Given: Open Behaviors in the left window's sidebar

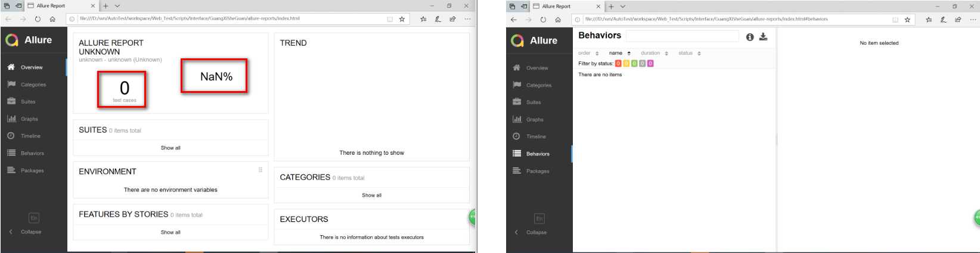Looking at the screenshot, I should pyautogui.click(x=33, y=153).
